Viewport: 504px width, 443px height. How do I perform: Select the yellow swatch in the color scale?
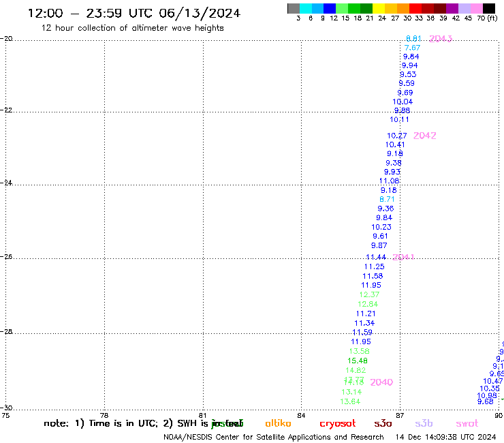point(379,8)
